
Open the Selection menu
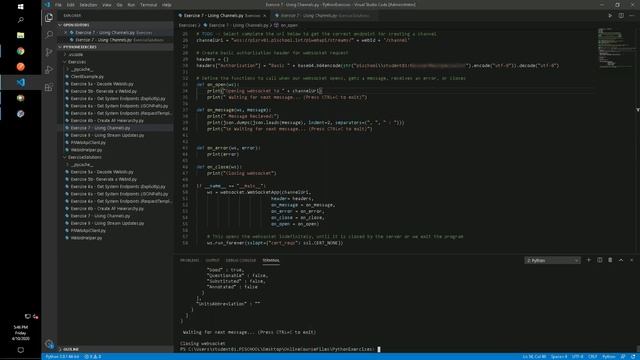click(x=88, y=4)
